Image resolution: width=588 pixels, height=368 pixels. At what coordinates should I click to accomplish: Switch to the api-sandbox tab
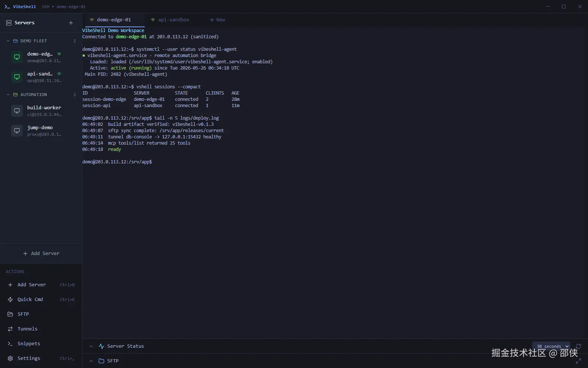174,20
